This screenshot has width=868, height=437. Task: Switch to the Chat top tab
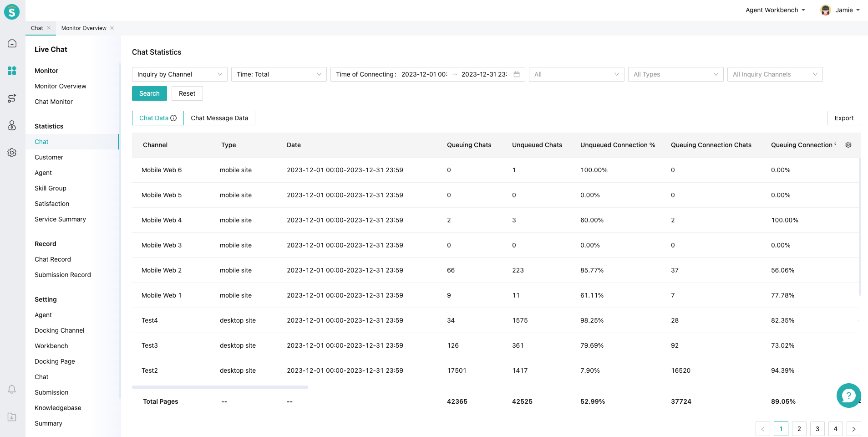[37, 28]
